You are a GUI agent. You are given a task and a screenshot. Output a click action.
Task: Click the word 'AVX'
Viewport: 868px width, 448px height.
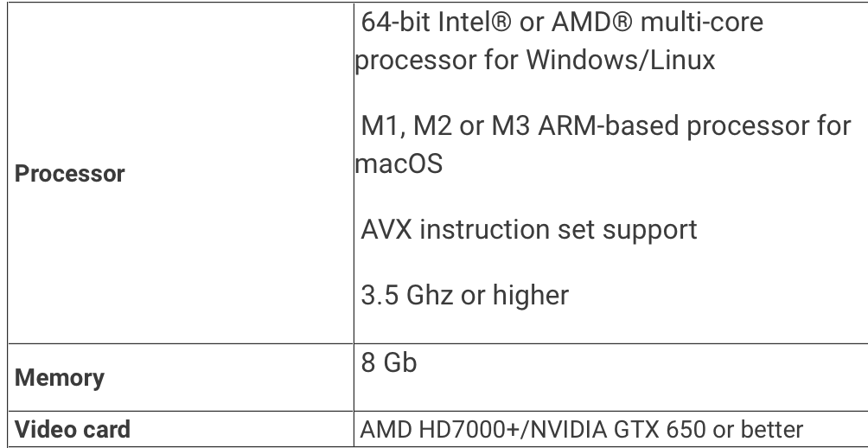[386, 230]
